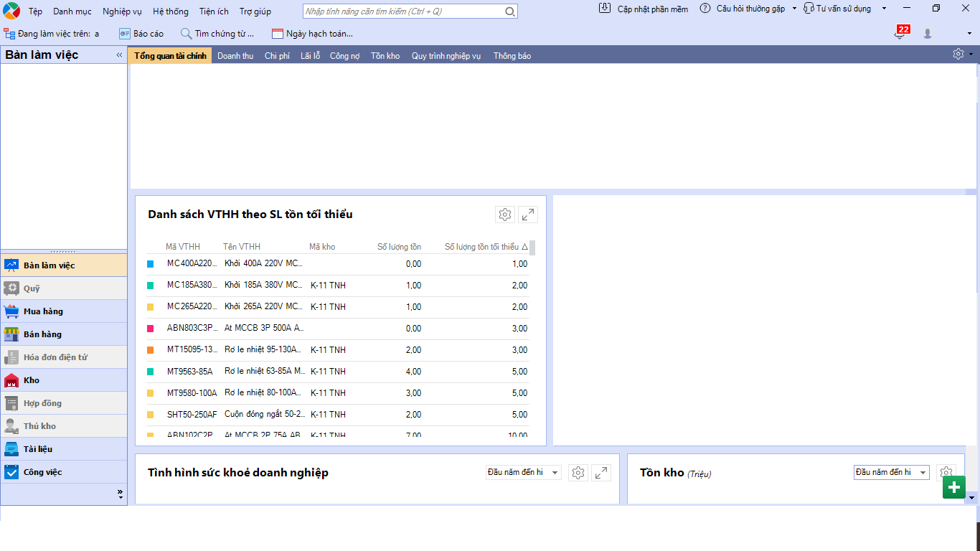Open period dropdown in Tồn kho widget
Image resolution: width=980 pixels, height=551 pixels.
click(891, 472)
